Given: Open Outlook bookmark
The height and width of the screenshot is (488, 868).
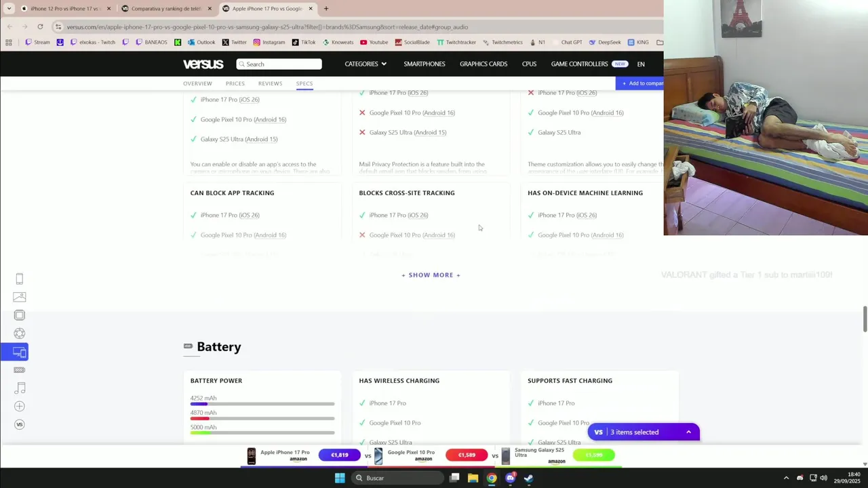Looking at the screenshot, I should tap(201, 42).
